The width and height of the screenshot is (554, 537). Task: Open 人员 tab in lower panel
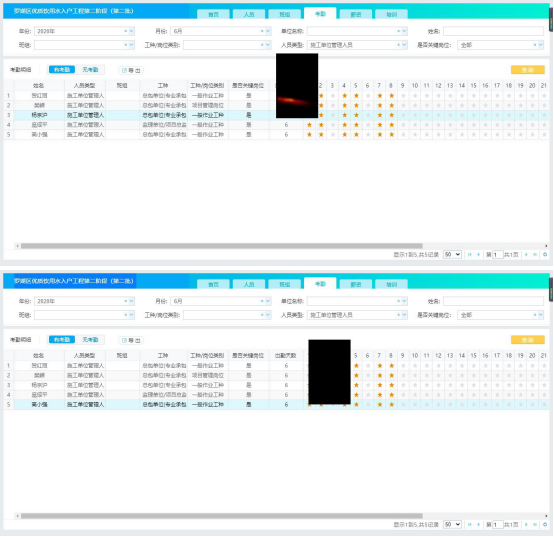[x=249, y=284]
